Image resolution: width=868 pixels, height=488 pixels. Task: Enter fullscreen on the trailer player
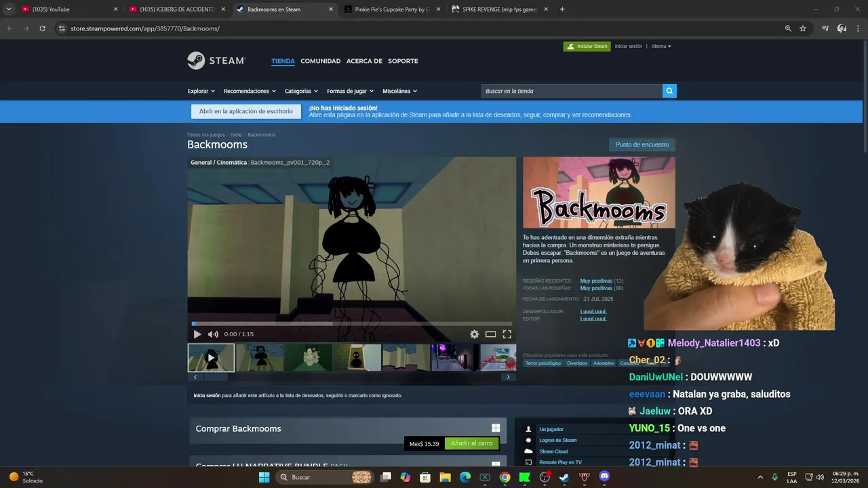507,334
